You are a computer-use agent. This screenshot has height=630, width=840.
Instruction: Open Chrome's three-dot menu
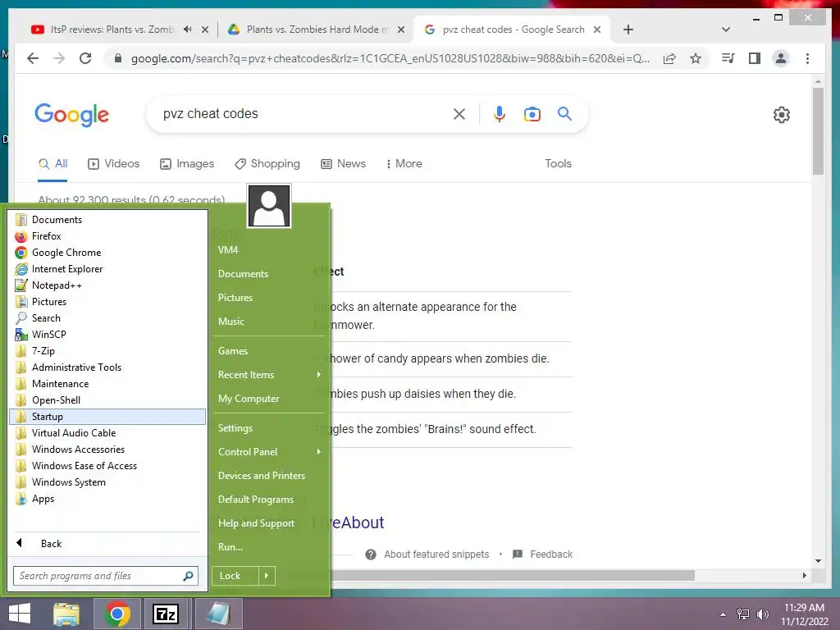(x=807, y=58)
